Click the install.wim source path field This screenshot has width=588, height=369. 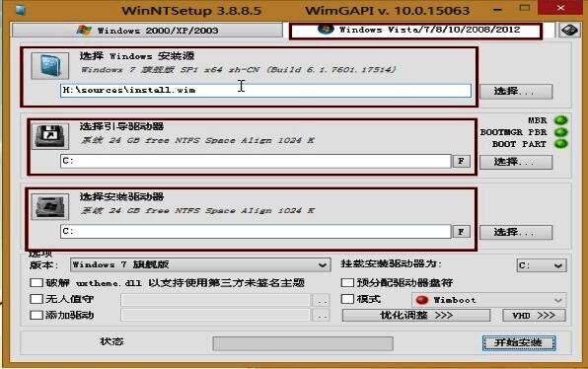point(265,91)
